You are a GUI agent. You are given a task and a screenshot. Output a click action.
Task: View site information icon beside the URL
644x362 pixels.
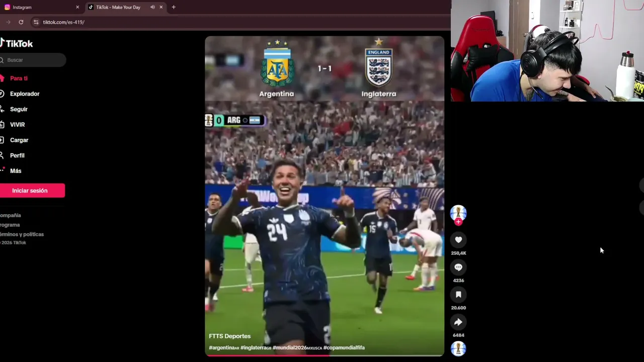coord(36,22)
